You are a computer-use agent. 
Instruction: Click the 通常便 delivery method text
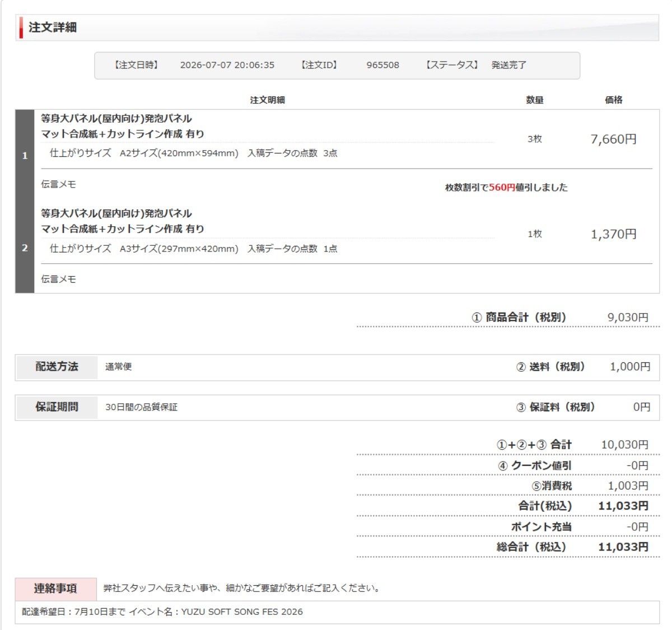click(119, 367)
